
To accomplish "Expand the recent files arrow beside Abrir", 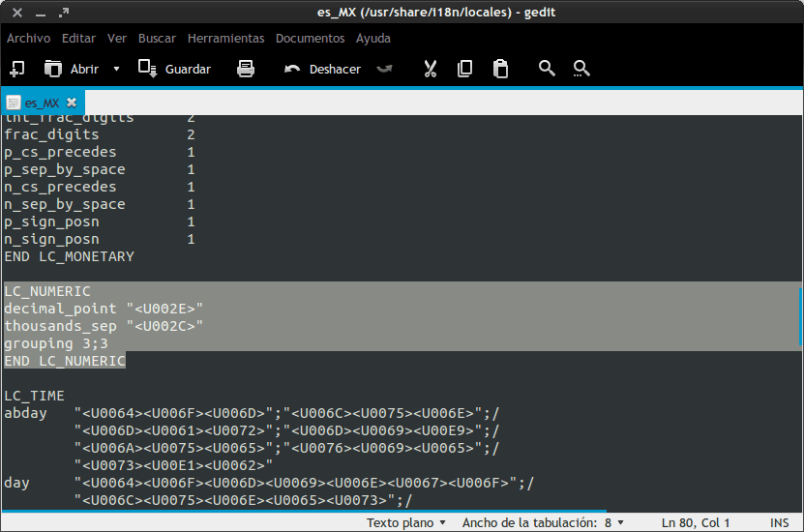I will point(116,69).
